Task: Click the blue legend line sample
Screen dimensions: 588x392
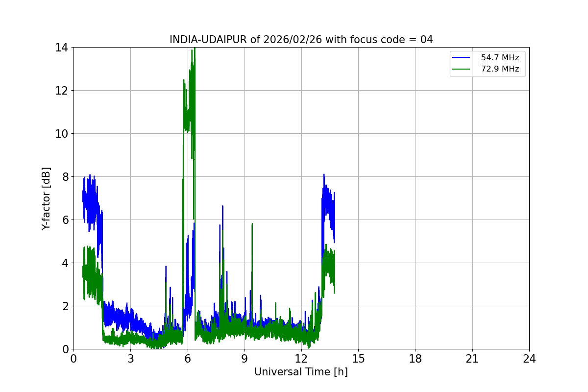Action: point(462,58)
